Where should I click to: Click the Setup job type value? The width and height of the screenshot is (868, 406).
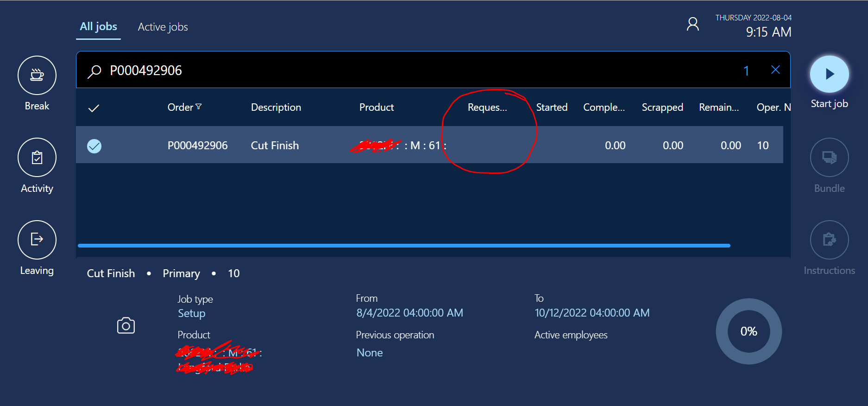pos(192,313)
